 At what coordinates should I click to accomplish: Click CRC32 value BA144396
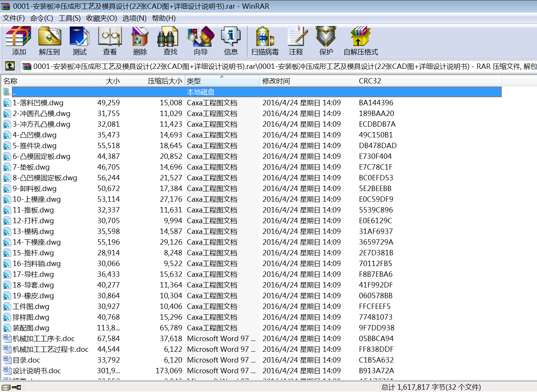point(376,103)
